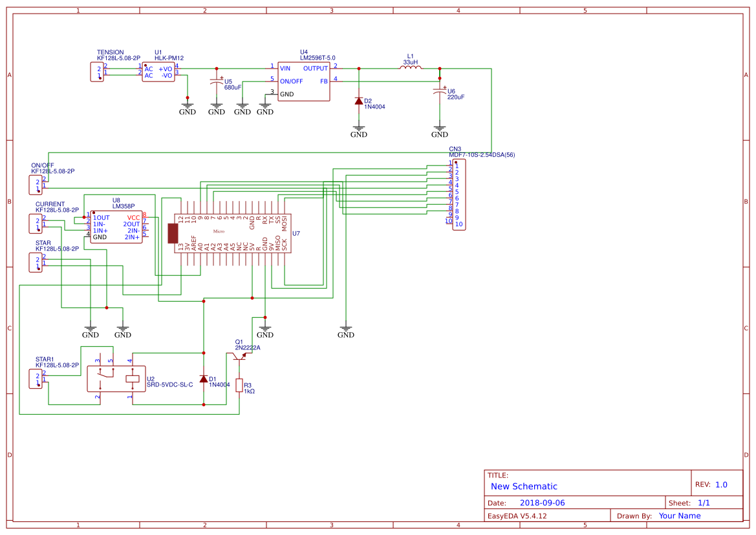Click the 2N2222A transistor Q1
Screen dimensions: 756x535
239,357
